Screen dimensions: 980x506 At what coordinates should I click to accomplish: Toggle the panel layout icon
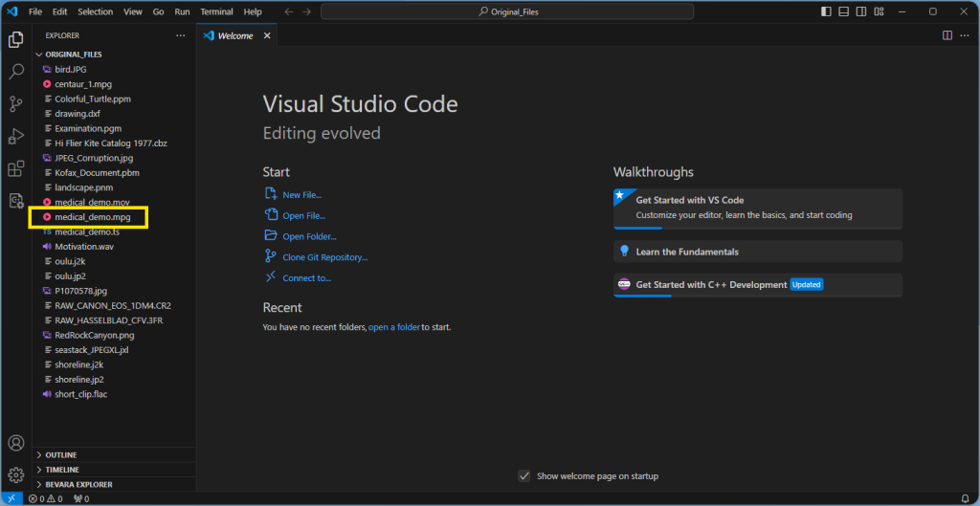tap(844, 11)
